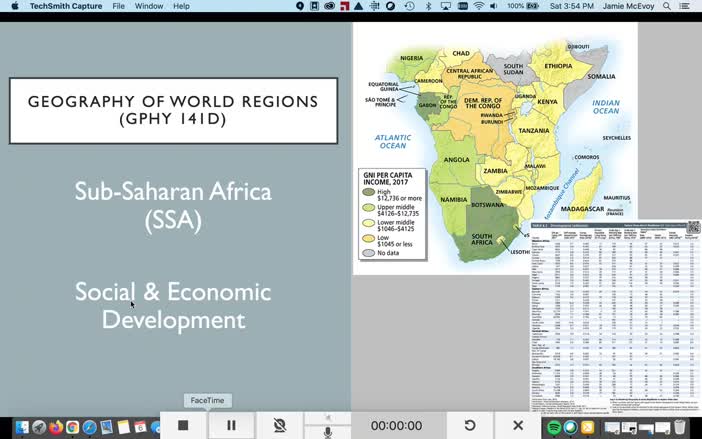Click the red TechSmith Capture menu bar icon

coord(344,6)
